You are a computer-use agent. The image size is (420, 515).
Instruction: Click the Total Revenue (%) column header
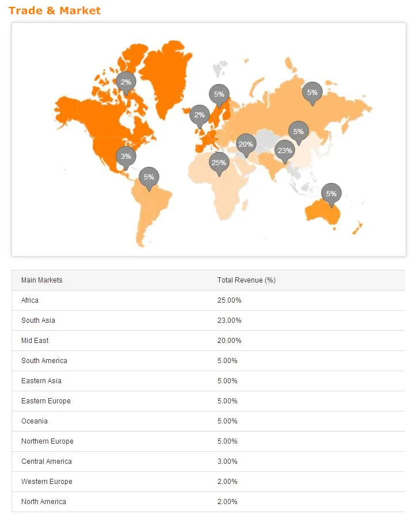(246, 280)
